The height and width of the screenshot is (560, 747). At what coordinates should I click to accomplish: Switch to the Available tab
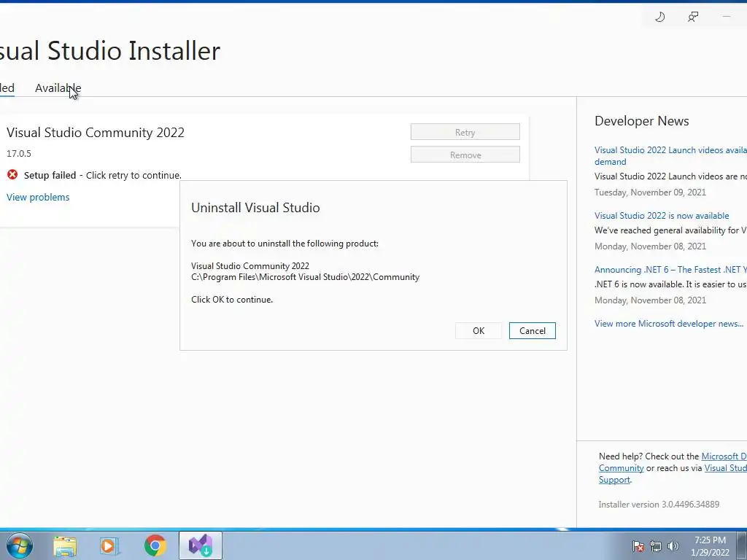coord(58,88)
